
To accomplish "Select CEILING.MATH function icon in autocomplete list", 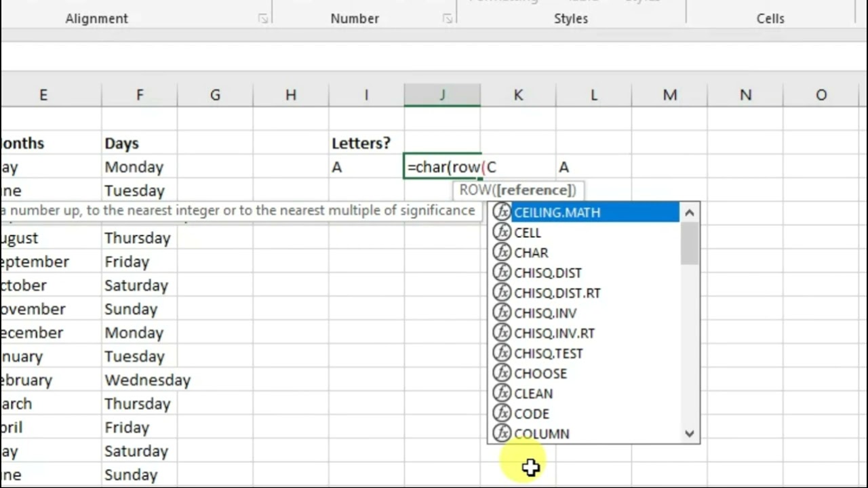I will tap(502, 212).
